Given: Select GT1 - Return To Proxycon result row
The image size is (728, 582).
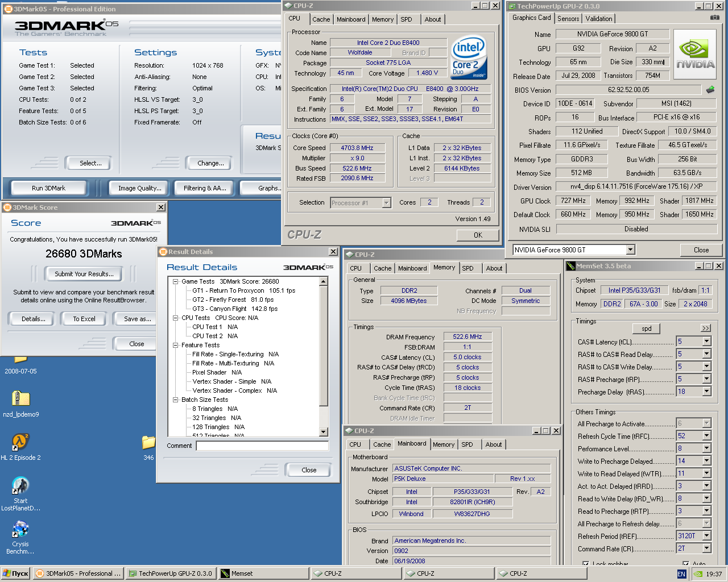Looking at the screenshot, I should (244, 290).
